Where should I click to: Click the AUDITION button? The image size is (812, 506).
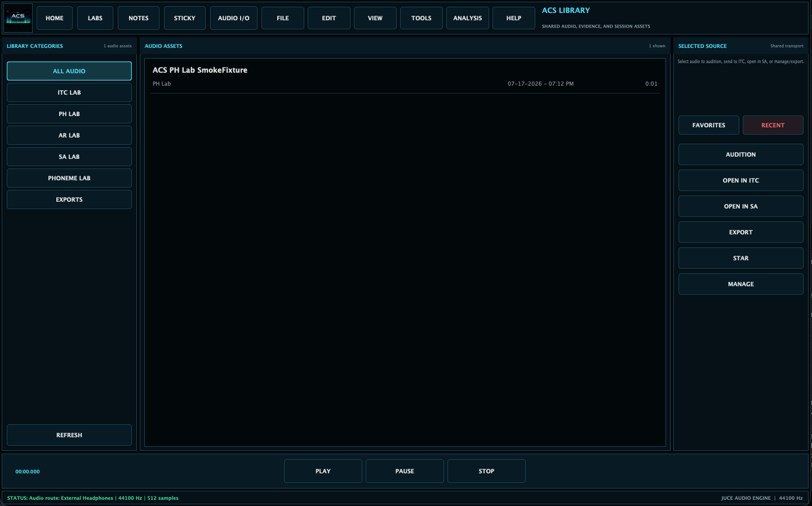[741, 154]
